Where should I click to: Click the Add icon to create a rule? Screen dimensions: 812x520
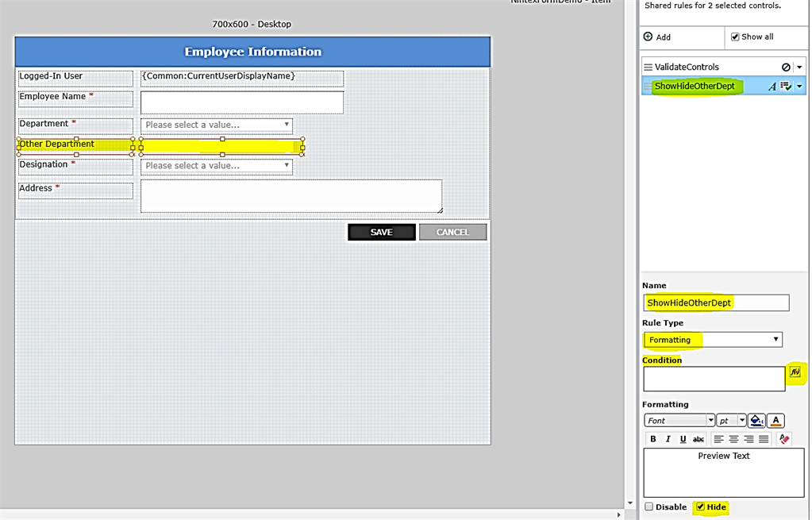coord(649,37)
